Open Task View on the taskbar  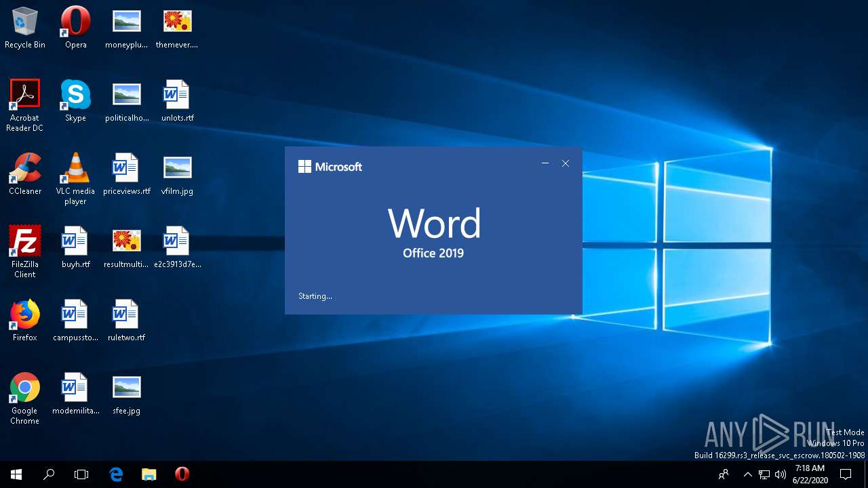(x=81, y=474)
